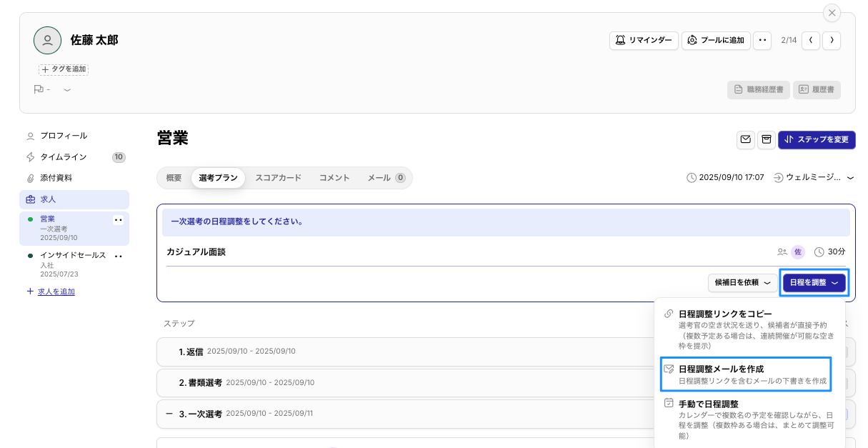Open the three-dot menu on 営業 job

119,220
